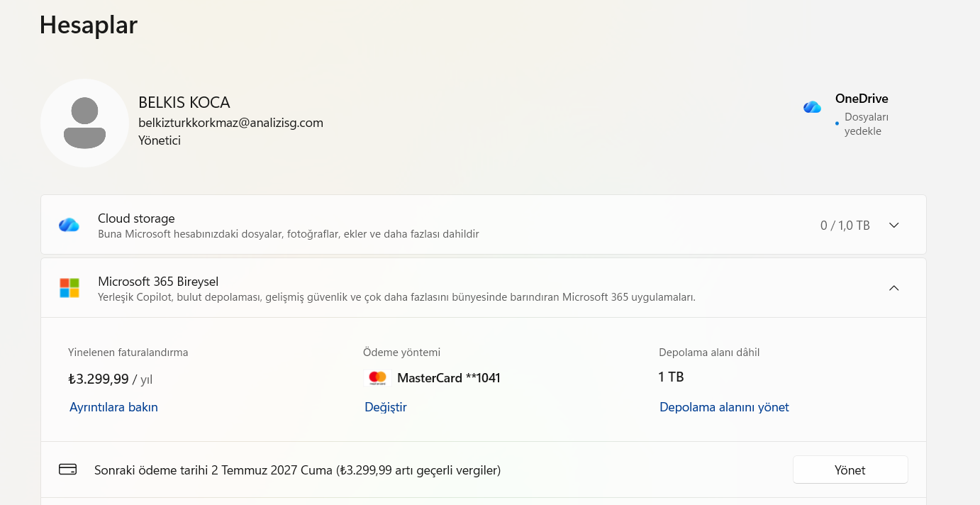Click the MasterCard **1041 text
Image resolution: width=980 pixels, height=505 pixels.
point(449,378)
